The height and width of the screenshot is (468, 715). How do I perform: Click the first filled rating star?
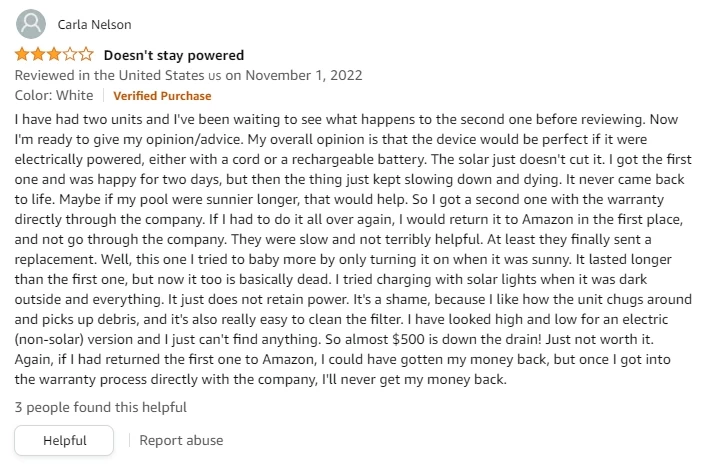click(x=22, y=55)
